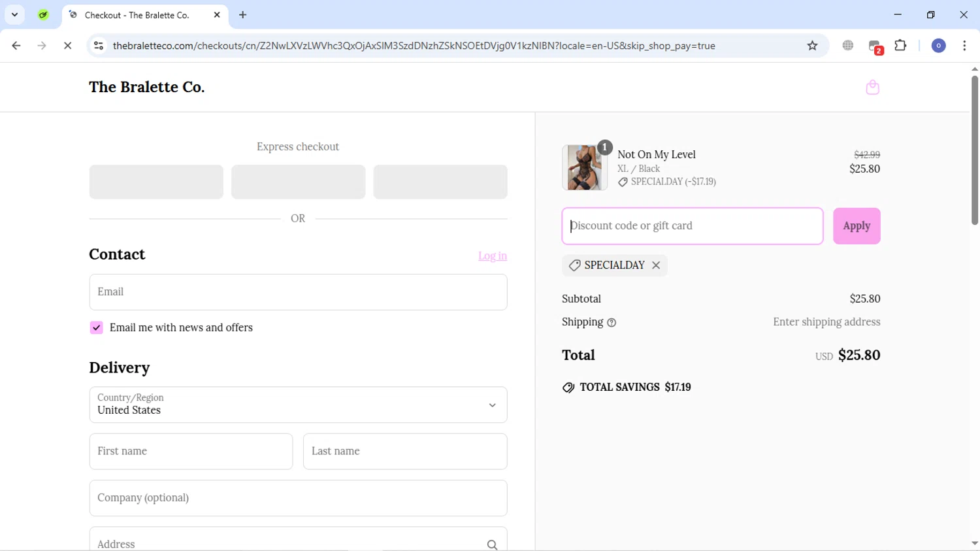Focus the Address field
The height and width of the screenshot is (551, 980).
pyautogui.click(x=298, y=540)
